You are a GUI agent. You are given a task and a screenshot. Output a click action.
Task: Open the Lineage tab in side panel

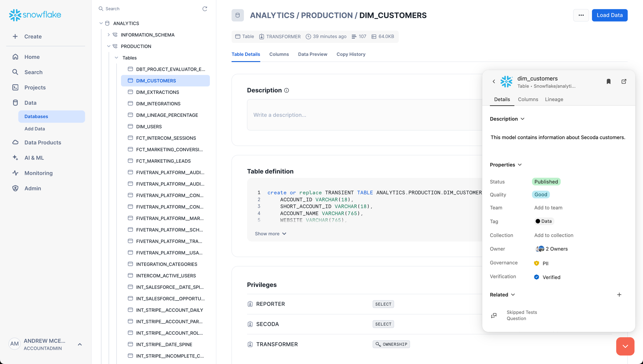tap(554, 99)
